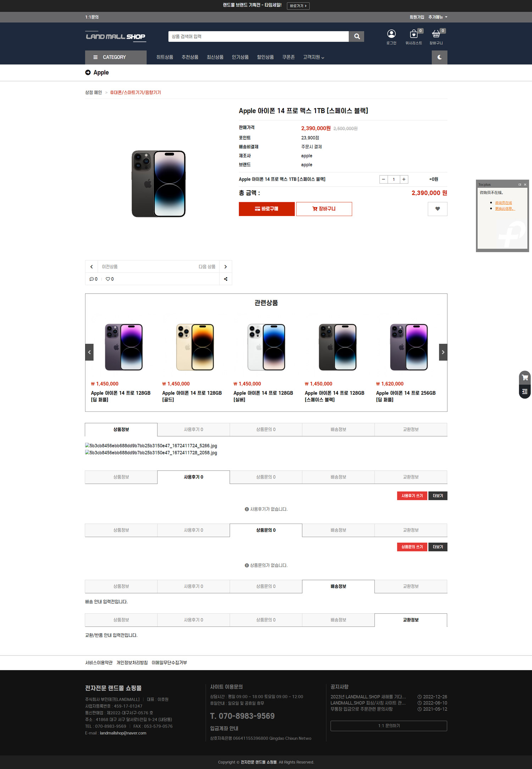This screenshot has width=532, height=769.
Task: Show next related products with right arrow
Action: coord(443,352)
